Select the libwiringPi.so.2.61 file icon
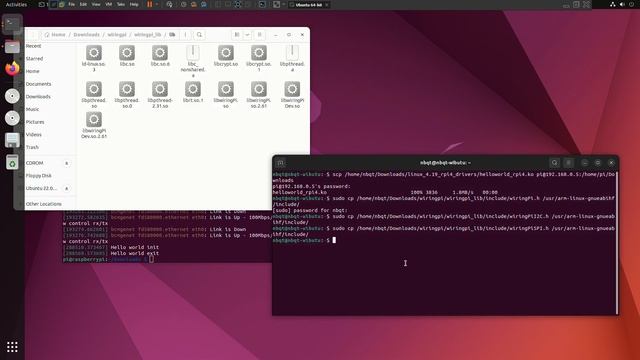Screen dimensions: 640x360 [259, 89]
